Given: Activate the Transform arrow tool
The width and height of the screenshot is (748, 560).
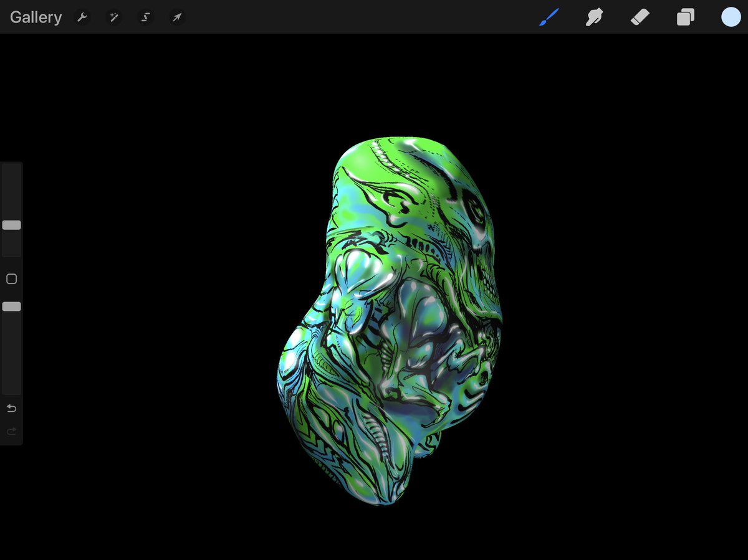Looking at the screenshot, I should [177, 17].
